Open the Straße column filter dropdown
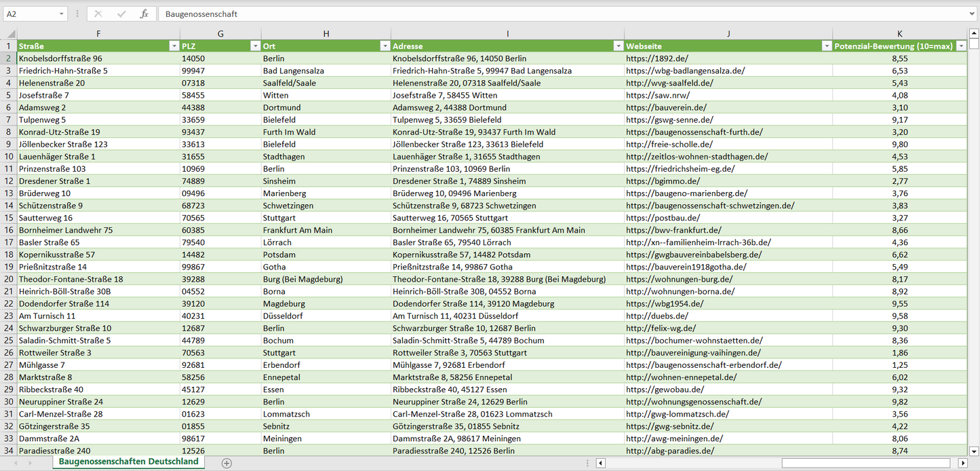The height and width of the screenshot is (471, 980). coord(174,46)
